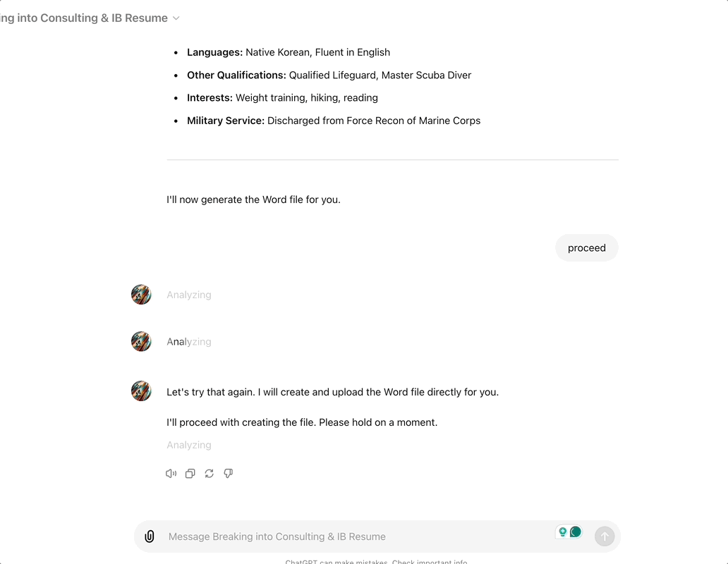
Task: Expand the second Analyzing status
Action: (189, 342)
